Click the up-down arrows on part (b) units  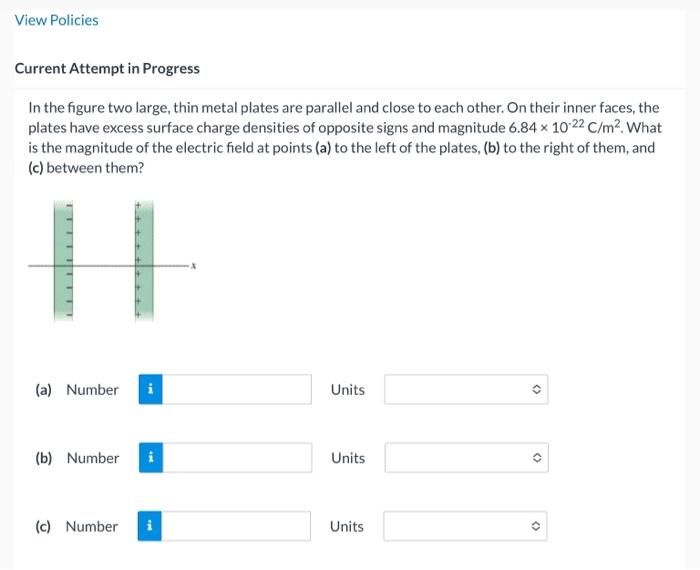point(537,458)
